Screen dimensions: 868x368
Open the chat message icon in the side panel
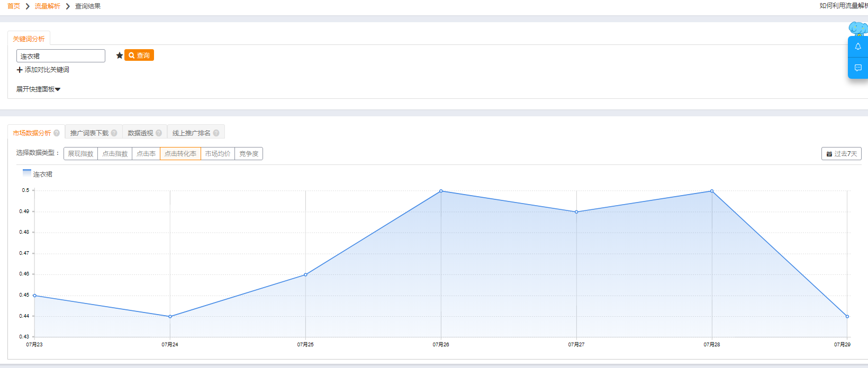858,68
